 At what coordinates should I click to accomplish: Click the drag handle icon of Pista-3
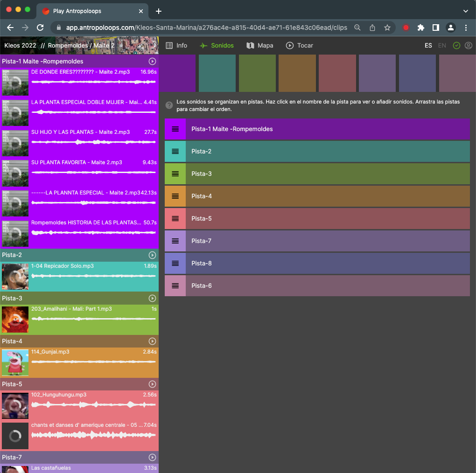[175, 174]
